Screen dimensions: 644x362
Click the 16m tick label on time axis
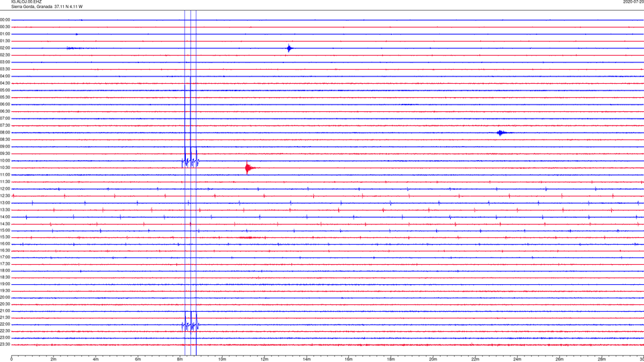349,359
